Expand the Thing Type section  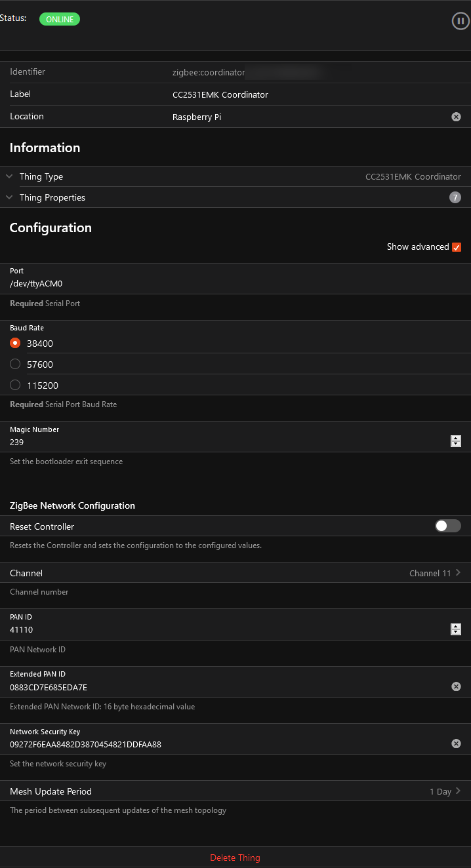[41, 176]
